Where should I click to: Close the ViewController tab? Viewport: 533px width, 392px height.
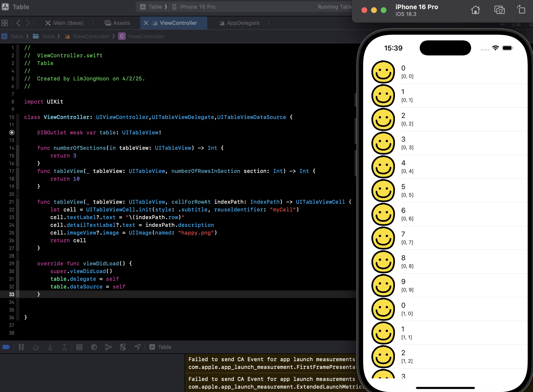point(146,23)
